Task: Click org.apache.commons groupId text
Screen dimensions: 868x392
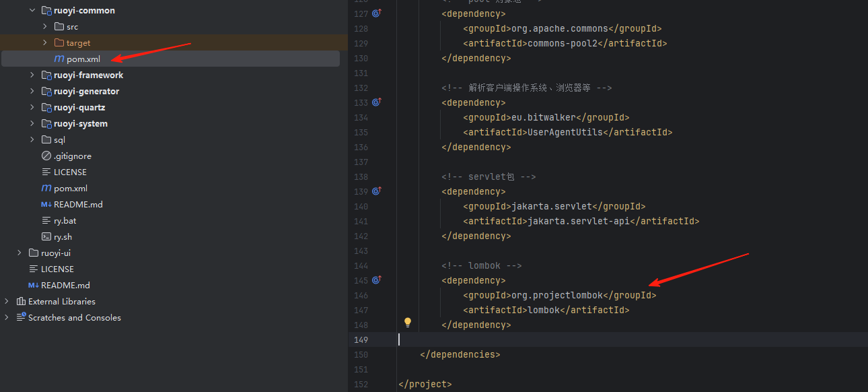Action: (560, 28)
